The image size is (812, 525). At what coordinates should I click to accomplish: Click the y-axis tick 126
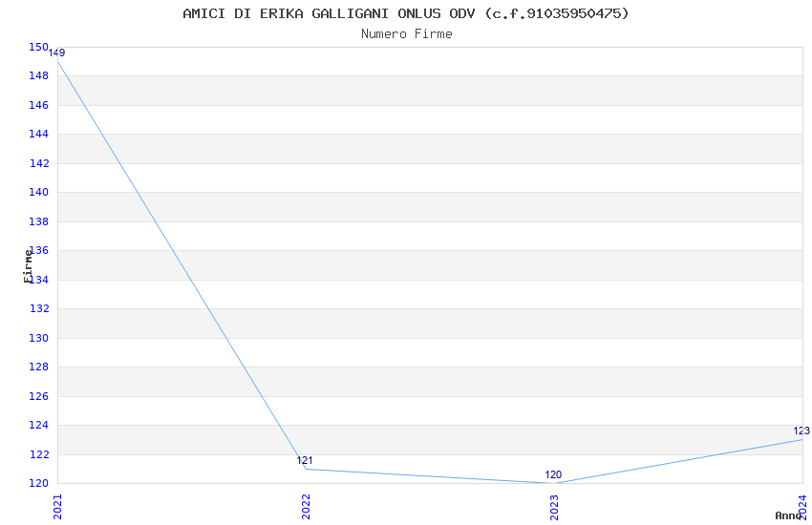point(38,396)
